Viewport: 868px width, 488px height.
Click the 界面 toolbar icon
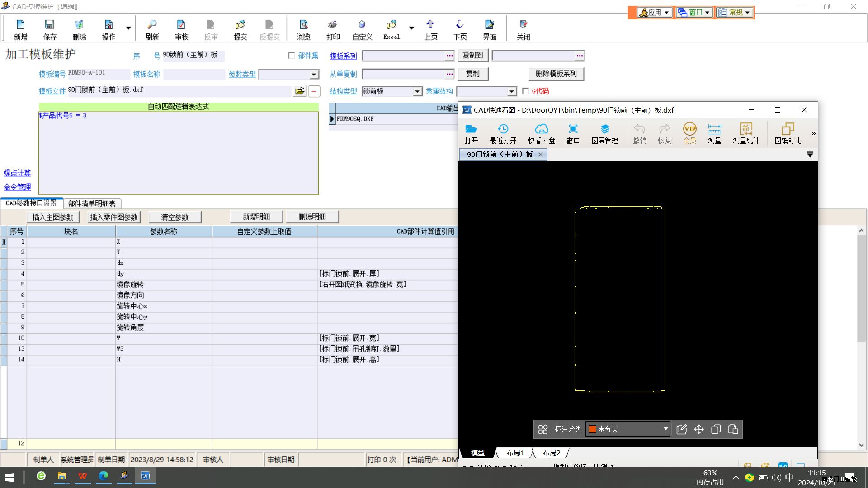pos(489,30)
